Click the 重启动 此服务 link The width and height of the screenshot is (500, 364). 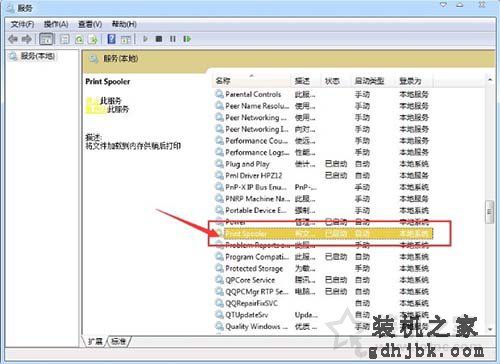click(107, 109)
